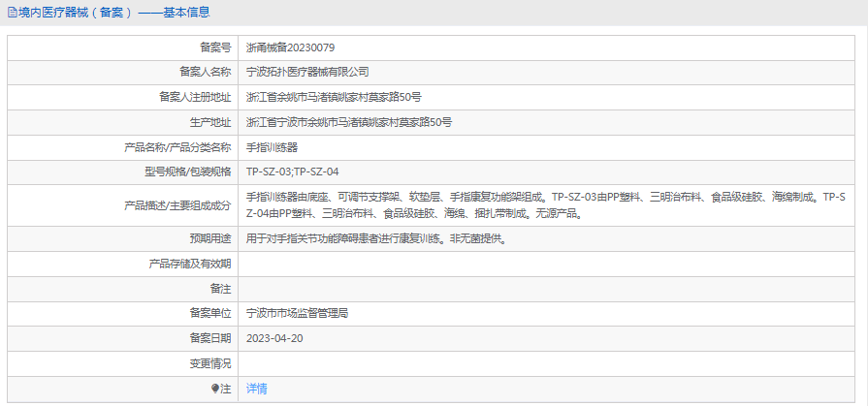Image resolution: width=868 pixels, height=406 pixels.
Task: Click the 备案人名称 label
Action: coord(206,72)
